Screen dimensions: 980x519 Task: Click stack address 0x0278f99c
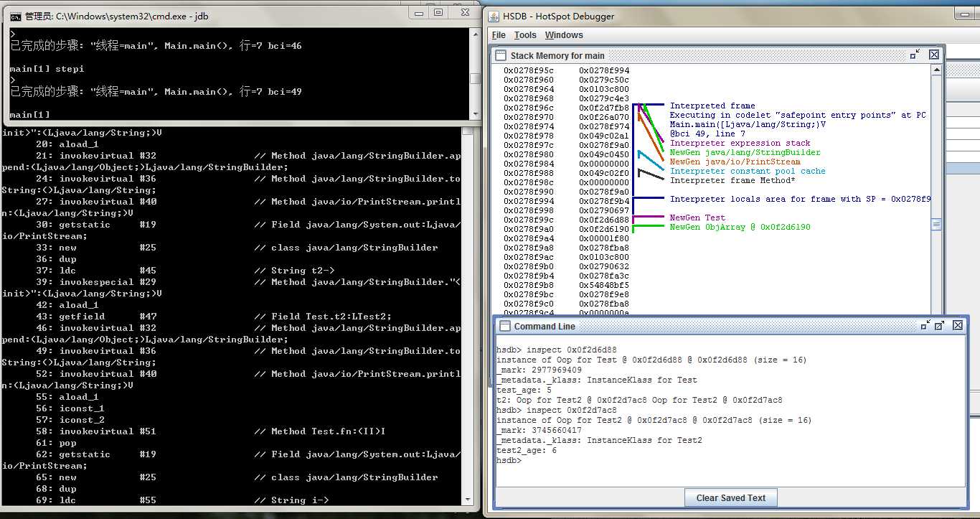(x=529, y=220)
